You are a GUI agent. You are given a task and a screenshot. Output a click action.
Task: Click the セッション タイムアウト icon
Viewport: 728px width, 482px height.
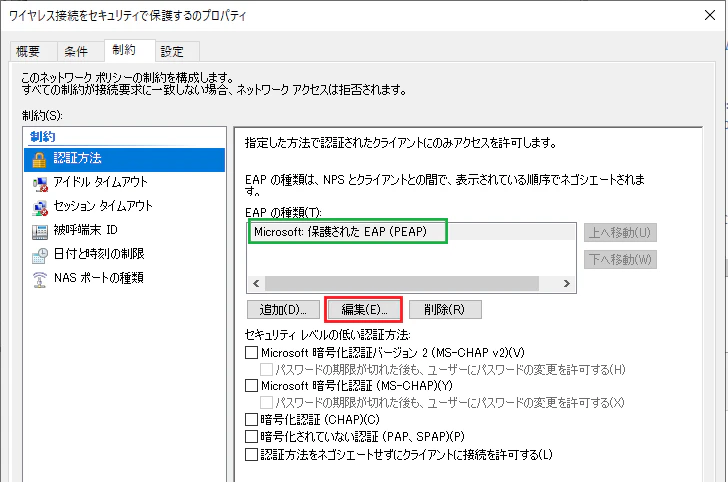(40, 208)
